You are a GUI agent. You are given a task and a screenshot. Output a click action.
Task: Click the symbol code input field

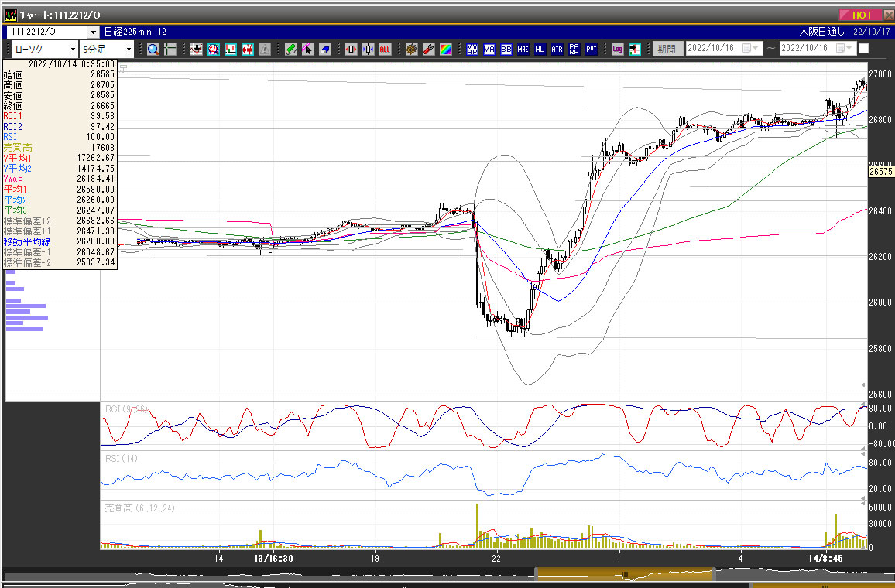[46, 32]
